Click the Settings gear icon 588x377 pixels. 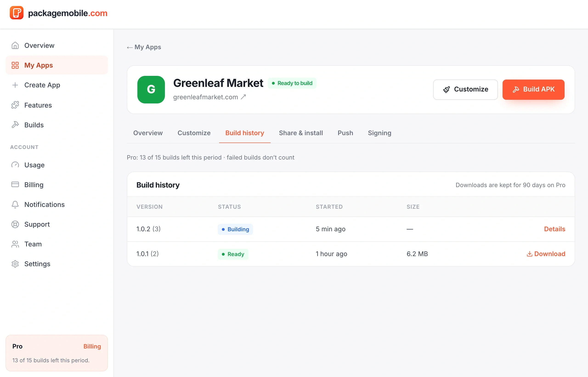pyautogui.click(x=15, y=264)
